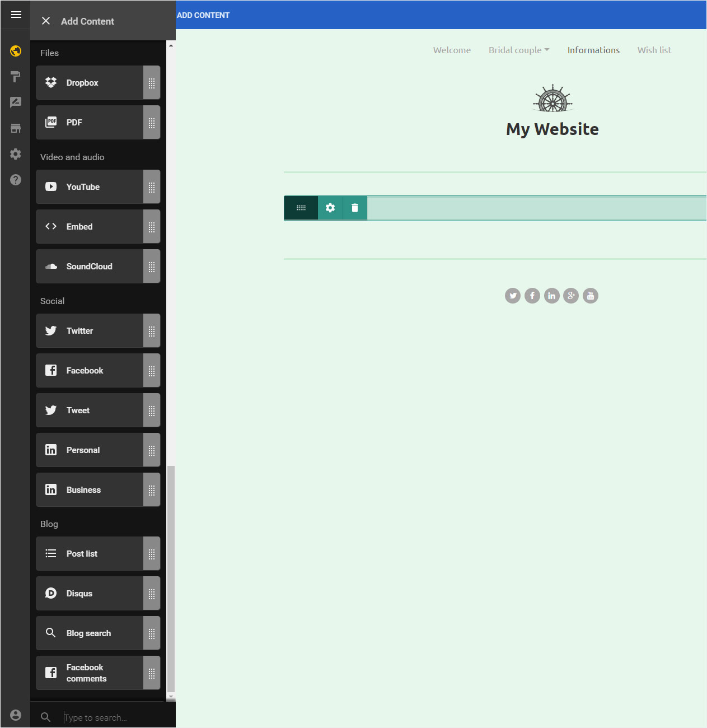707x728 pixels.
Task: Click the drag handle of Disqus
Action: click(x=152, y=594)
